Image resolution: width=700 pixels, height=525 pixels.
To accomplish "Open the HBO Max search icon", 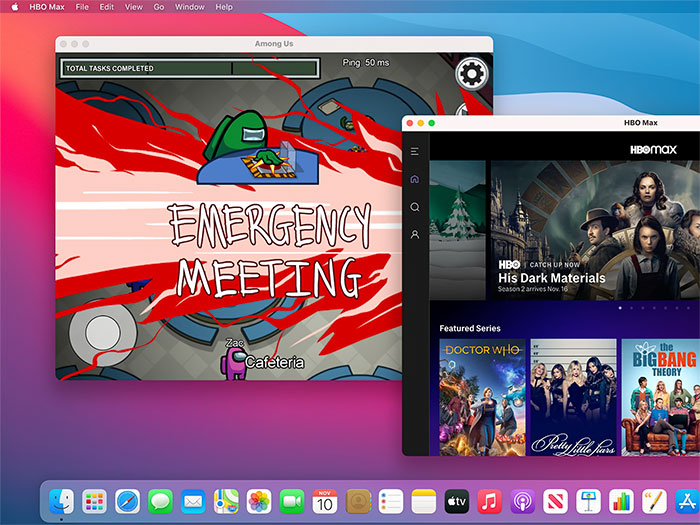I will pos(415,207).
